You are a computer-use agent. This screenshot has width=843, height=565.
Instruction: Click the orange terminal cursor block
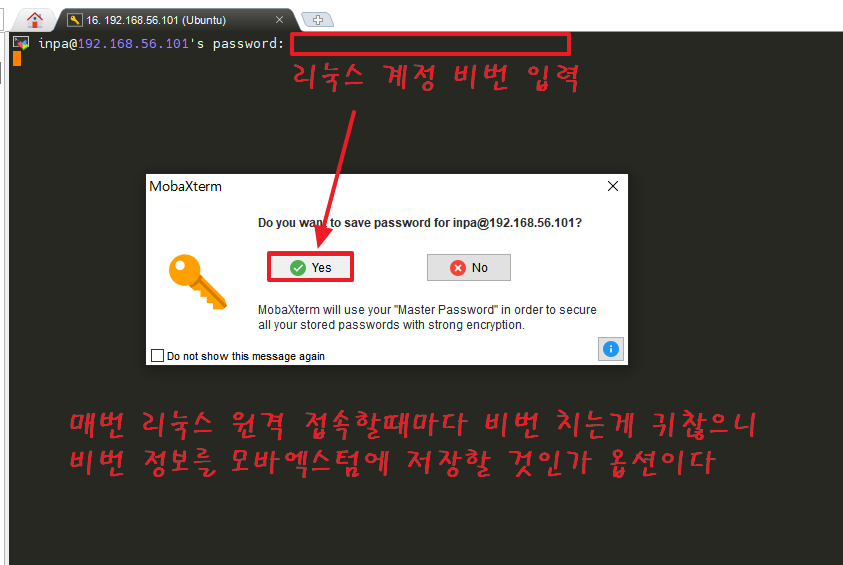click(17, 59)
